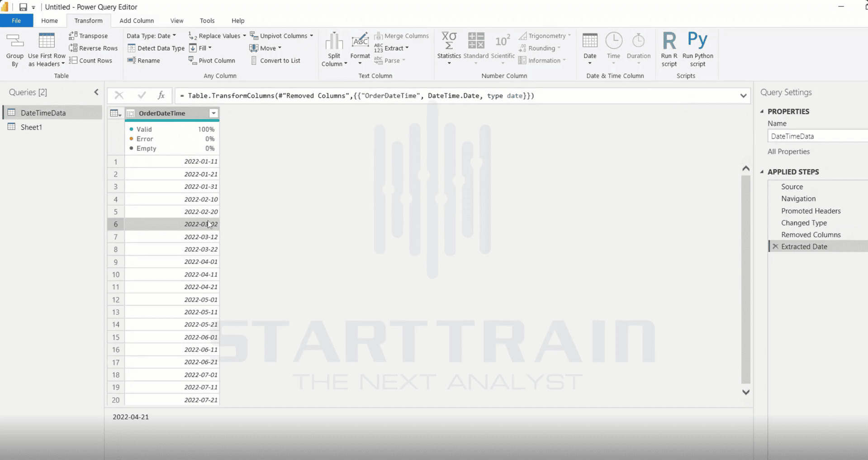Screen dimensions: 868x460
Task: Click Run R script
Action: click(x=669, y=50)
